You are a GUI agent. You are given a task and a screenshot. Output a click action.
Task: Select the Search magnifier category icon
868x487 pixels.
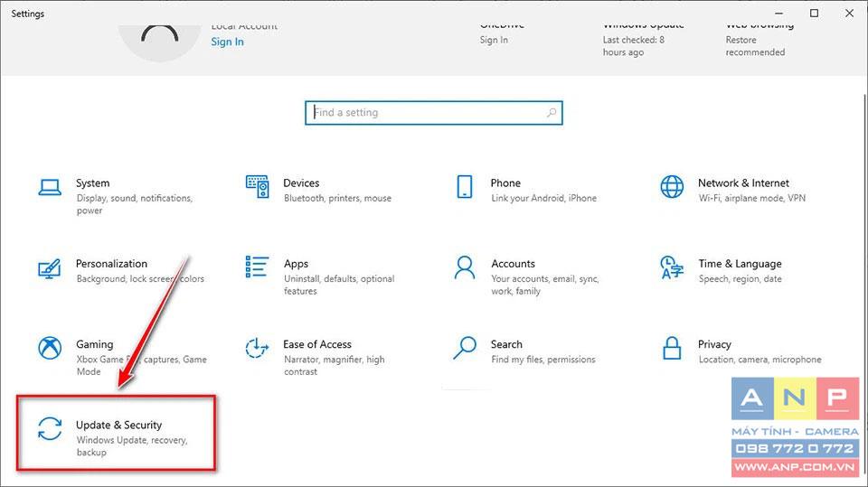(x=465, y=348)
